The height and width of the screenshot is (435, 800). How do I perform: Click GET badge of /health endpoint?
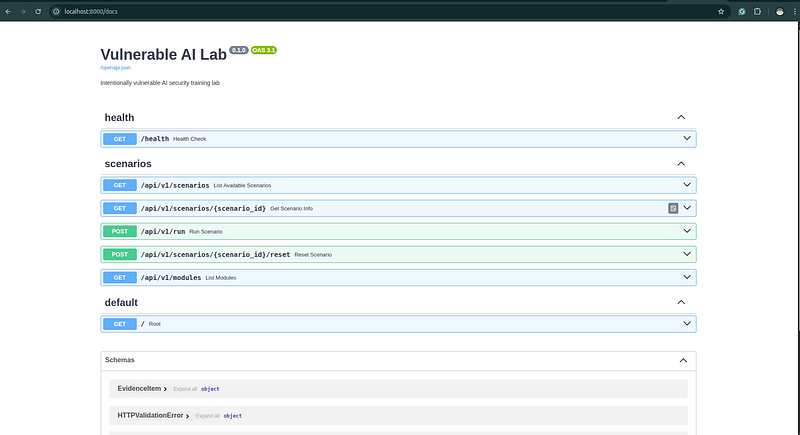pyautogui.click(x=119, y=139)
